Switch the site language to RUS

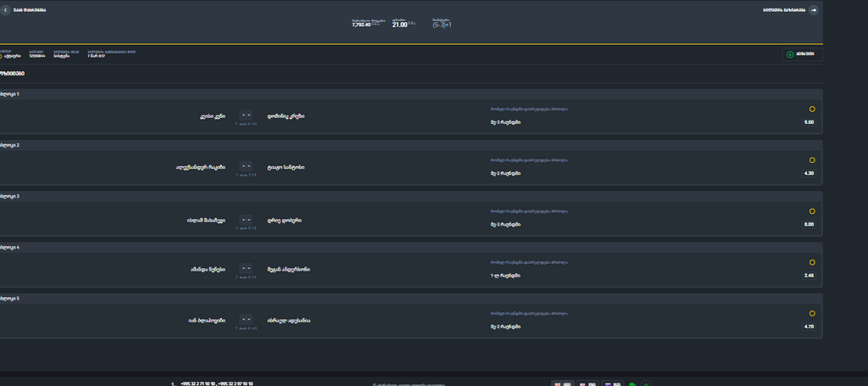[x=613, y=384]
